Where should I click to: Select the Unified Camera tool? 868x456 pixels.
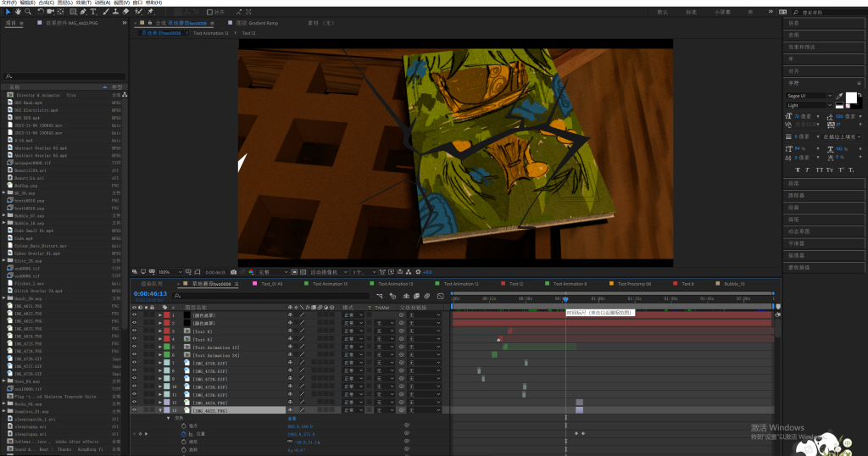pyautogui.click(x=50, y=12)
